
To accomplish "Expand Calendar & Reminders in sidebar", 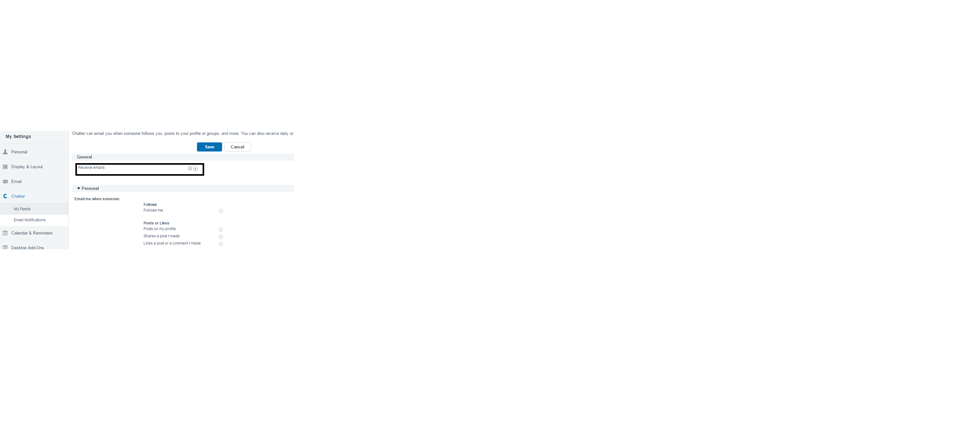I will pos(34,233).
